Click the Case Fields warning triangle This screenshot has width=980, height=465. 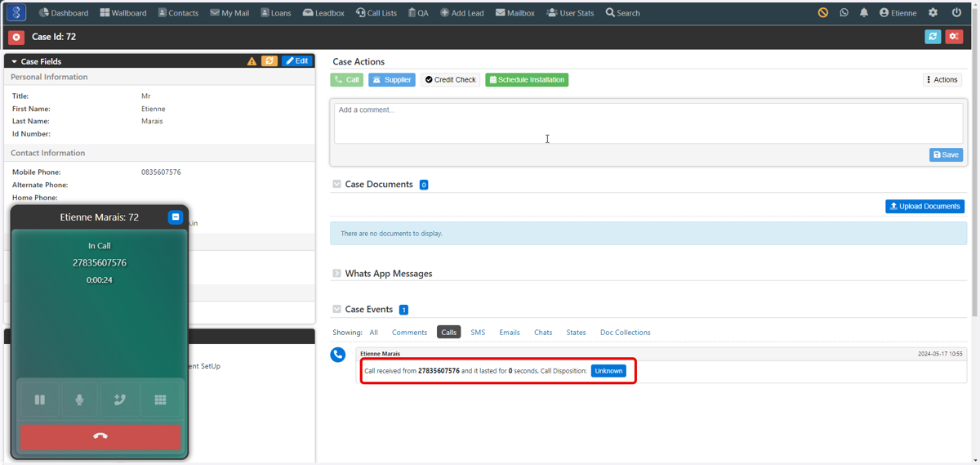coord(252,61)
